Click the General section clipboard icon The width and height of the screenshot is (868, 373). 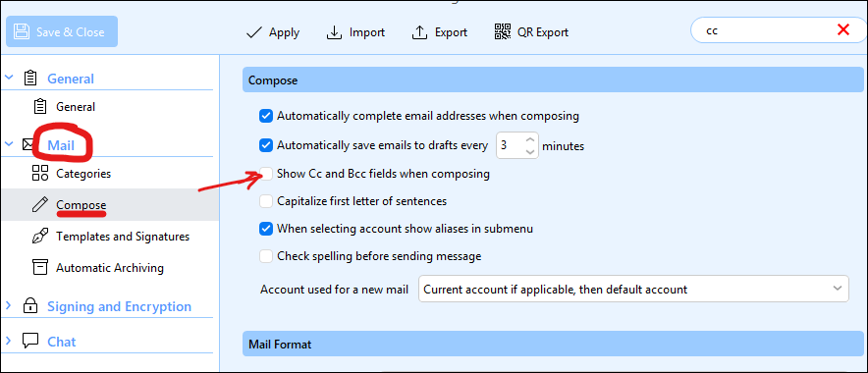coord(30,79)
